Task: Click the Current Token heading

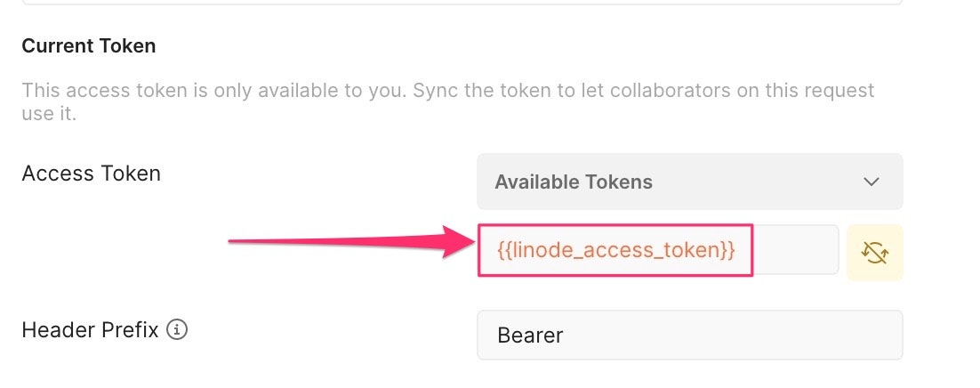Action: click(x=89, y=46)
